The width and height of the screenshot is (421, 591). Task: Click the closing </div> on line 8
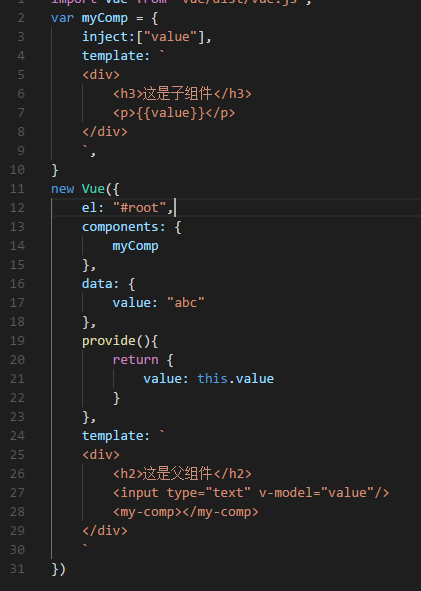click(x=105, y=132)
